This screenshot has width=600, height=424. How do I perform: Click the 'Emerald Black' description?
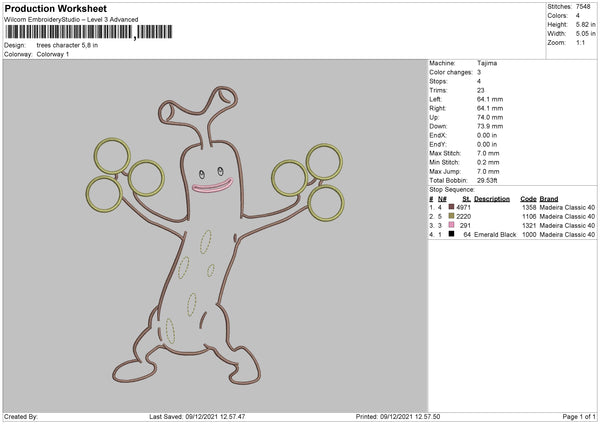(495, 235)
